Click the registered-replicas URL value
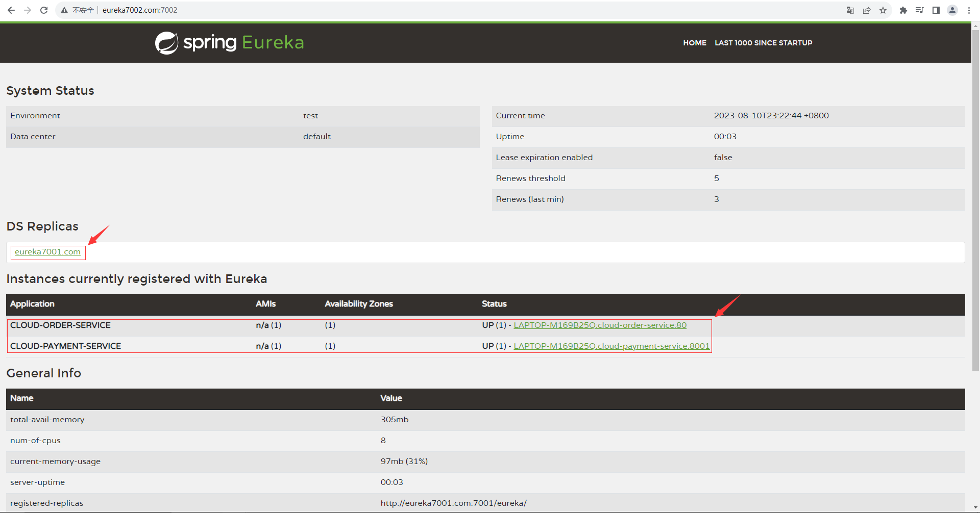The image size is (980, 513). click(454, 503)
